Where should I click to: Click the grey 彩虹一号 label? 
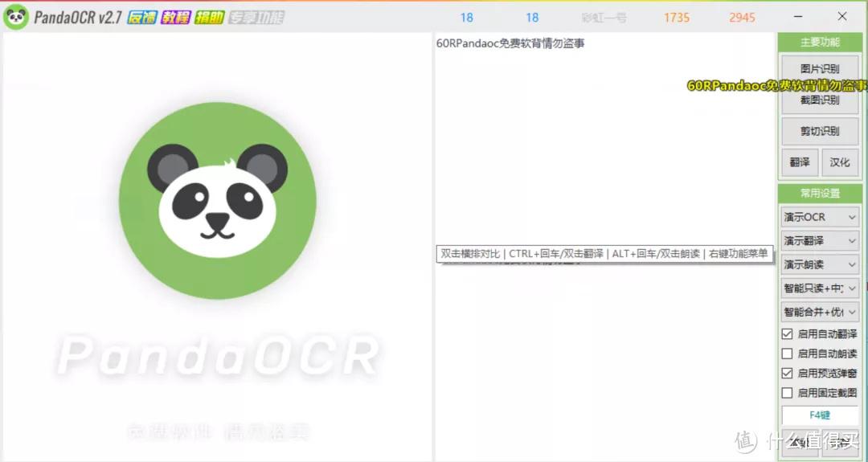point(604,18)
